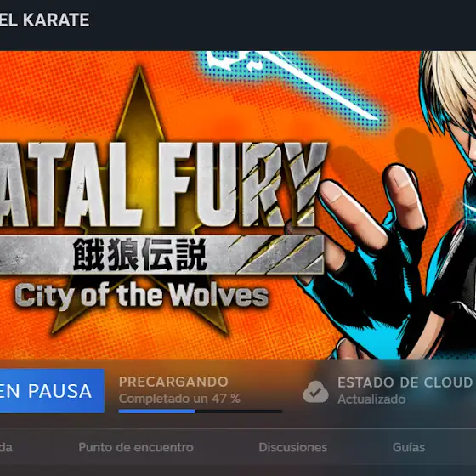The height and width of the screenshot is (476, 476).
Task: Click the EL KARATE header title
Action: point(44,20)
